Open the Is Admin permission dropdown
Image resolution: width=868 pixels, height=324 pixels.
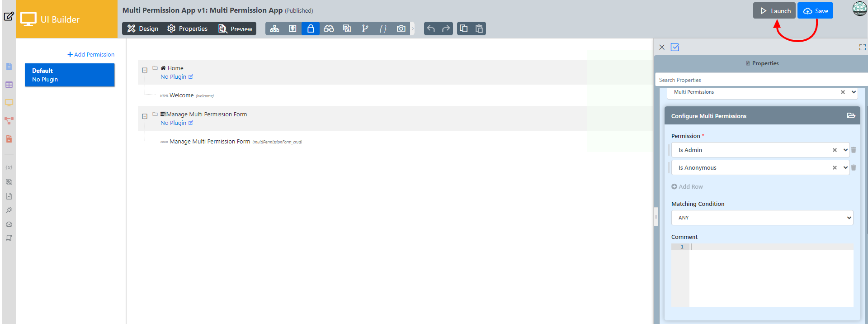click(x=845, y=150)
